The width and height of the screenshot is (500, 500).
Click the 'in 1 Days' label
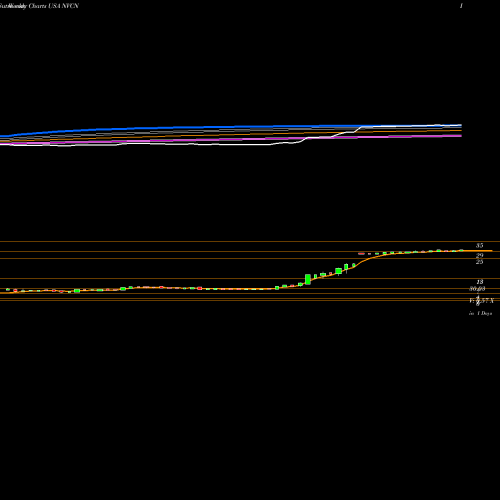(x=480, y=313)
